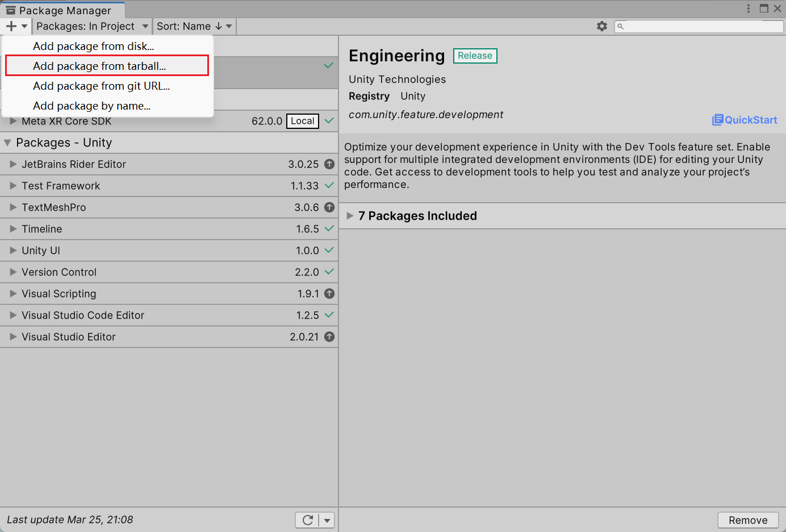Click Meta XR Core SDK checkmark icon
Image resolution: width=786 pixels, height=532 pixels.
click(329, 121)
